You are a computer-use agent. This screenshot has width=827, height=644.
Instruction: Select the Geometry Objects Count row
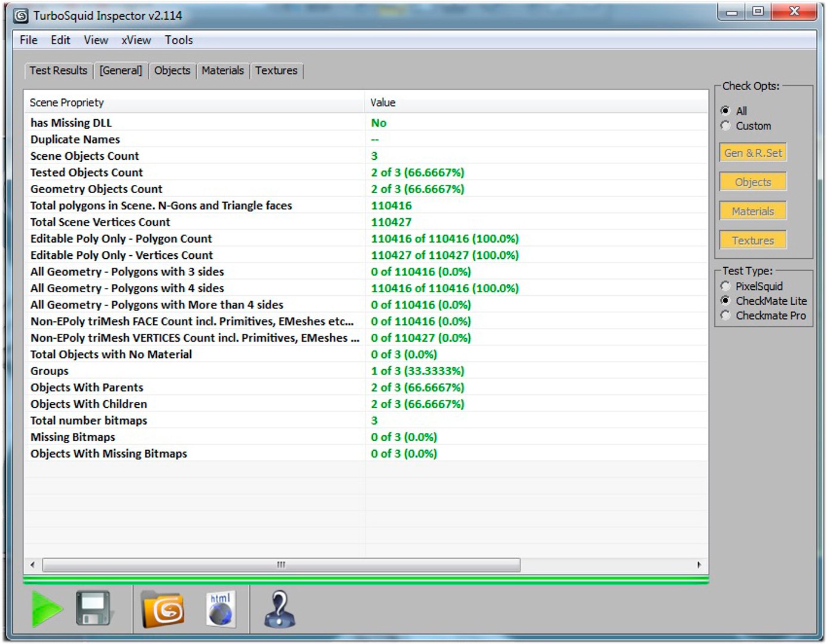[366, 189]
